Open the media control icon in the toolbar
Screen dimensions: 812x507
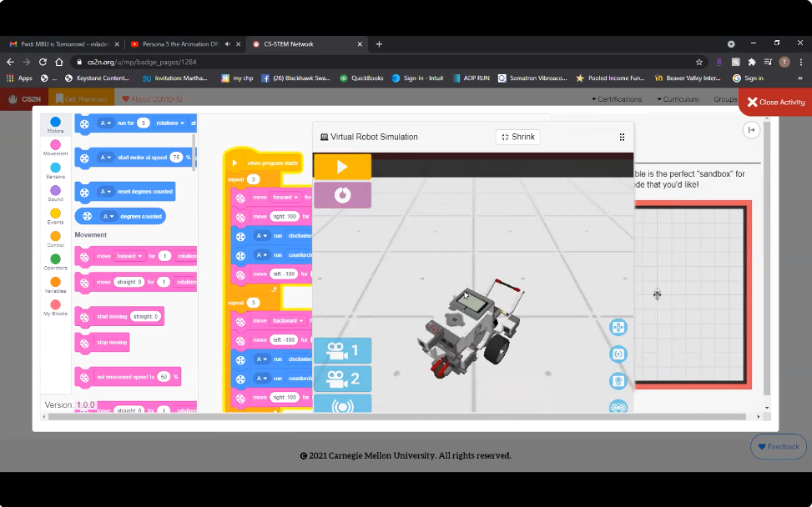point(768,62)
